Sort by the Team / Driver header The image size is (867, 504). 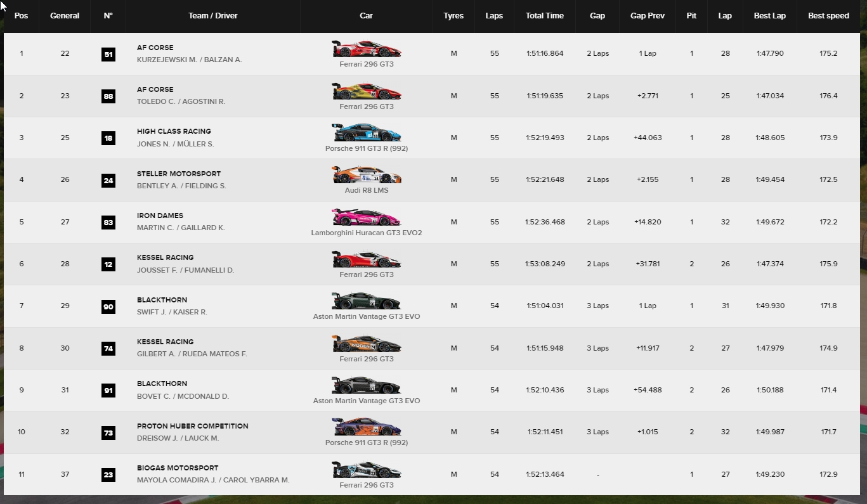pyautogui.click(x=213, y=16)
